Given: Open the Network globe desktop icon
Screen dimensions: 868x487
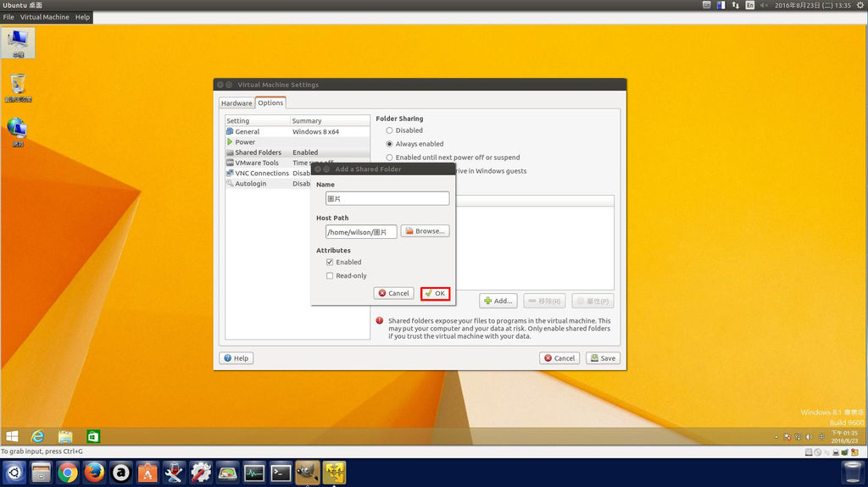Looking at the screenshot, I should tap(18, 132).
